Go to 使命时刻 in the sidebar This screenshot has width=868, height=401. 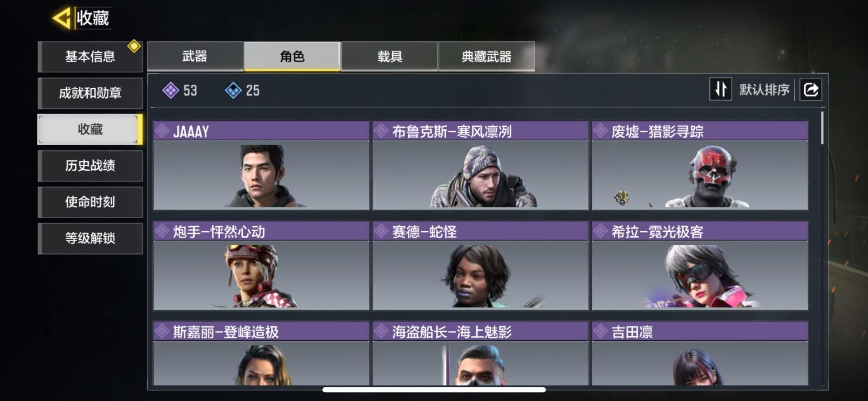coord(90,202)
